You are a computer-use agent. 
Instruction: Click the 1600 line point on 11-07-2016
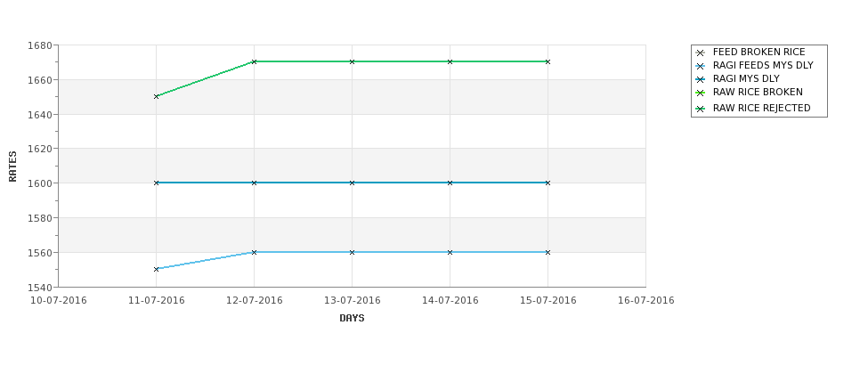(156, 183)
